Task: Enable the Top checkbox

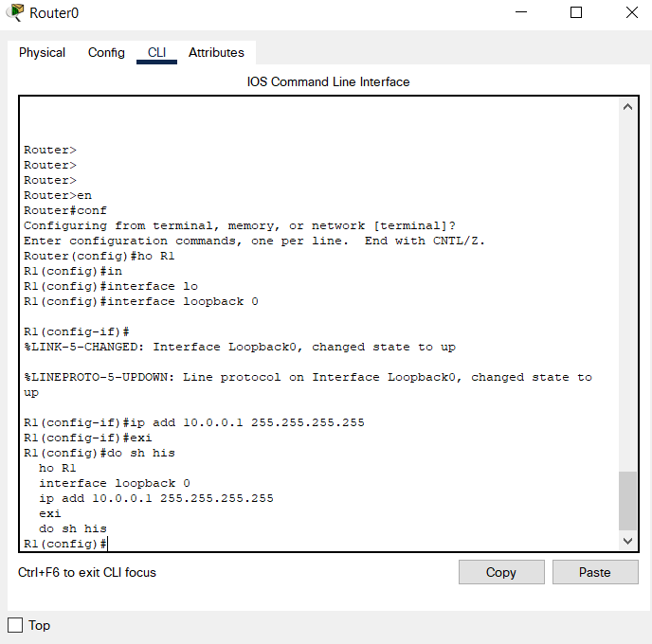Action: [15, 625]
